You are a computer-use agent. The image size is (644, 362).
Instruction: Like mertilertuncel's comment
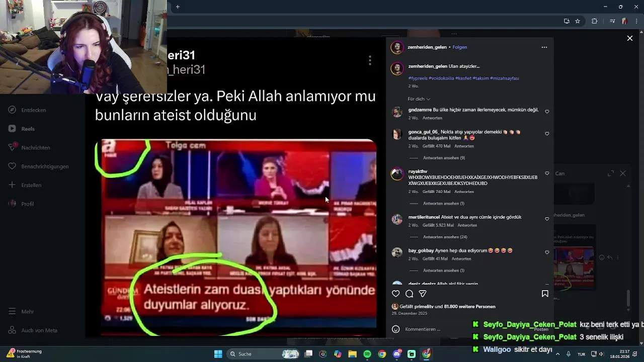click(x=547, y=219)
